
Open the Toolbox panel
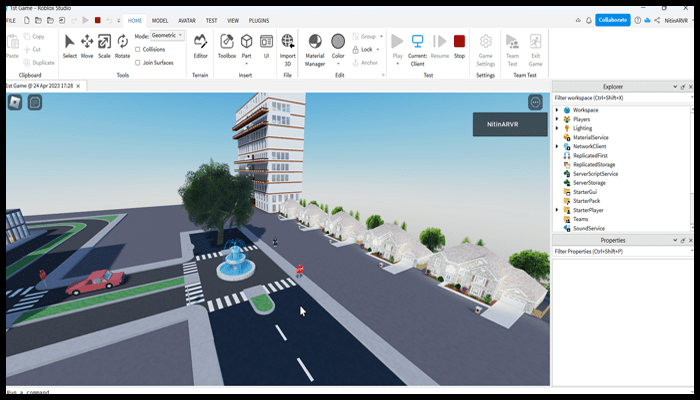(227, 46)
